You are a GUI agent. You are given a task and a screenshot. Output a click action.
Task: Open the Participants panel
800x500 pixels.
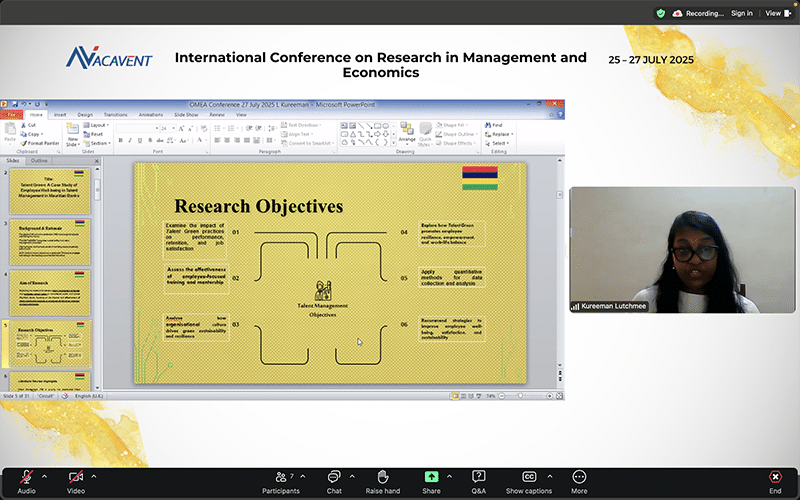281,478
